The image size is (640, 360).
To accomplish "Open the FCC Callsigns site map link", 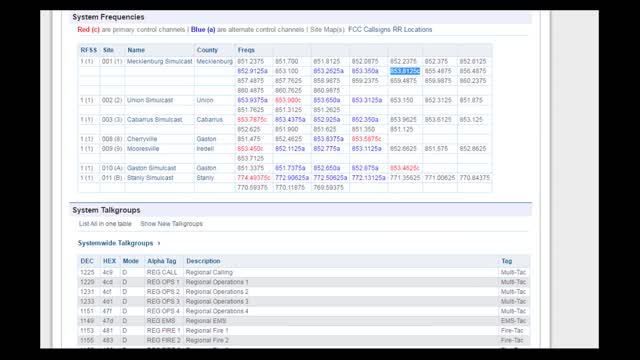I will pos(369,29).
